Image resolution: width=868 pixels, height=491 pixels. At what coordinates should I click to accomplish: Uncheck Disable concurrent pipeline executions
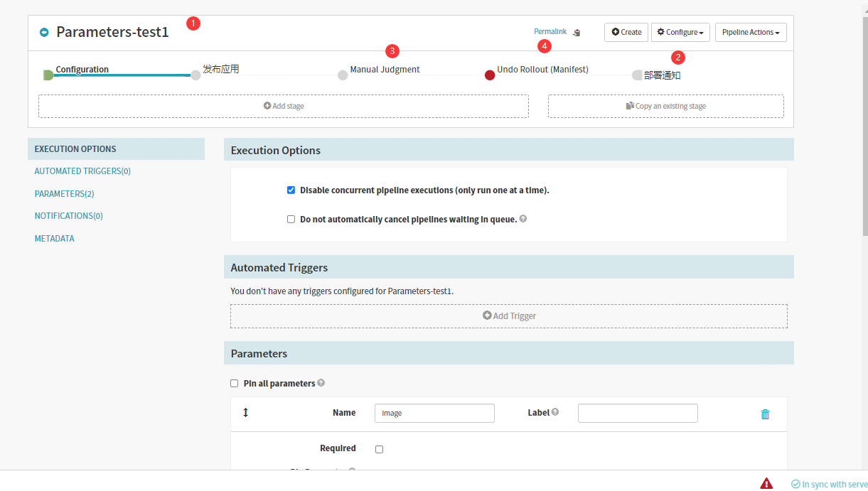(x=291, y=190)
